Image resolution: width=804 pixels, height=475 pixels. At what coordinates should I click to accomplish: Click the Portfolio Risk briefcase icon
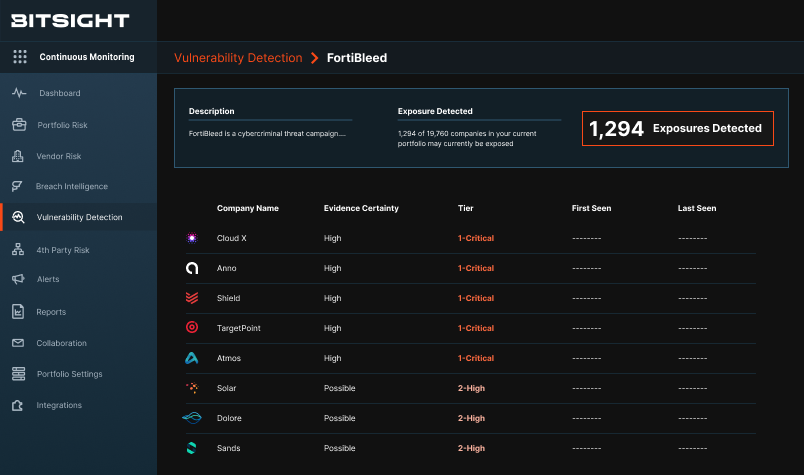click(x=19, y=125)
